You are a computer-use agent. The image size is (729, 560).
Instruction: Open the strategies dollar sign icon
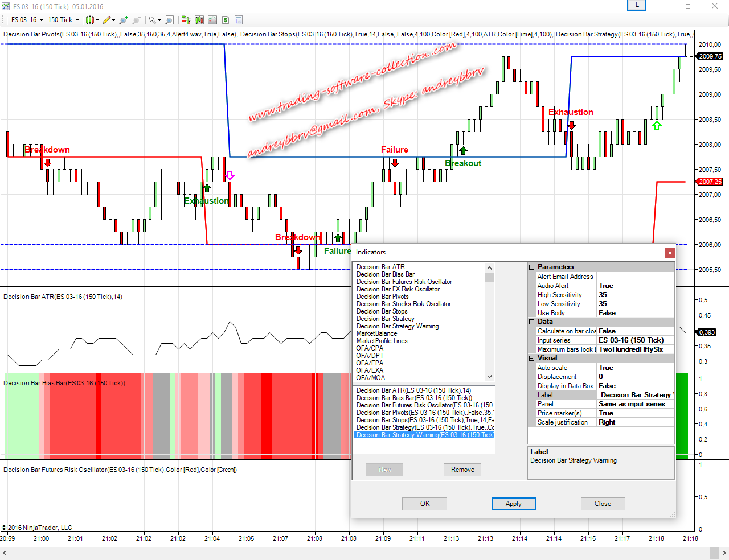(x=226, y=20)
